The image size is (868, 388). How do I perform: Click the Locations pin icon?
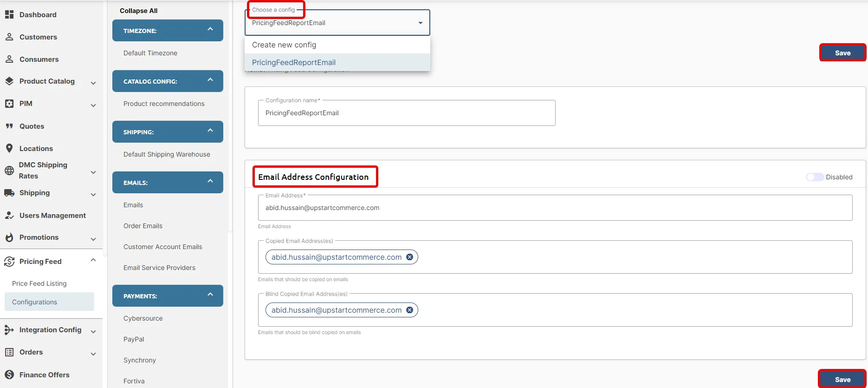[x=9, y=148]
